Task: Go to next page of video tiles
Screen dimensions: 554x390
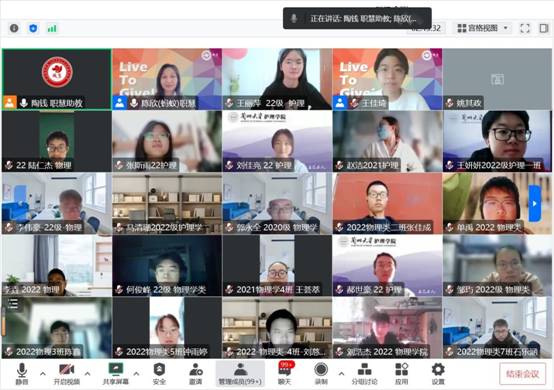Action: pos(535,203)
